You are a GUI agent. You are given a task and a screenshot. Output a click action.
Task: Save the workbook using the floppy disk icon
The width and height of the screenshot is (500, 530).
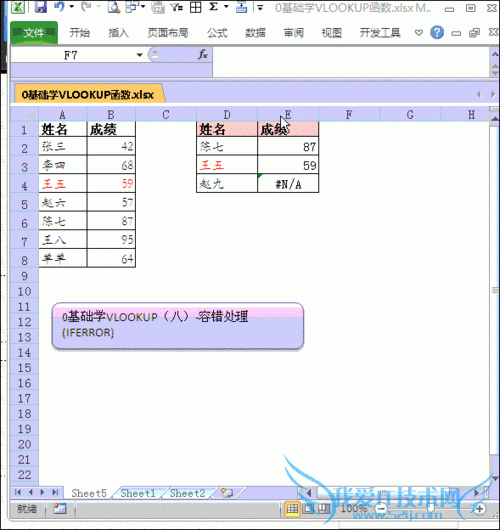(x=41, y=7)
